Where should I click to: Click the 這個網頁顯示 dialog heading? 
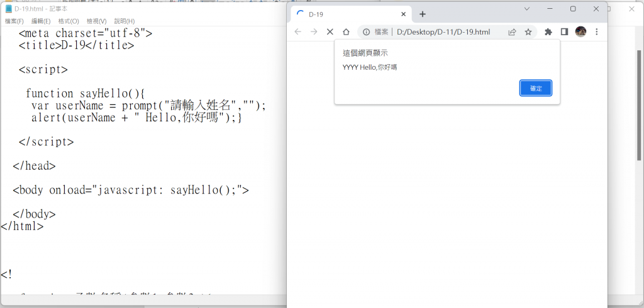click(365, 53)
